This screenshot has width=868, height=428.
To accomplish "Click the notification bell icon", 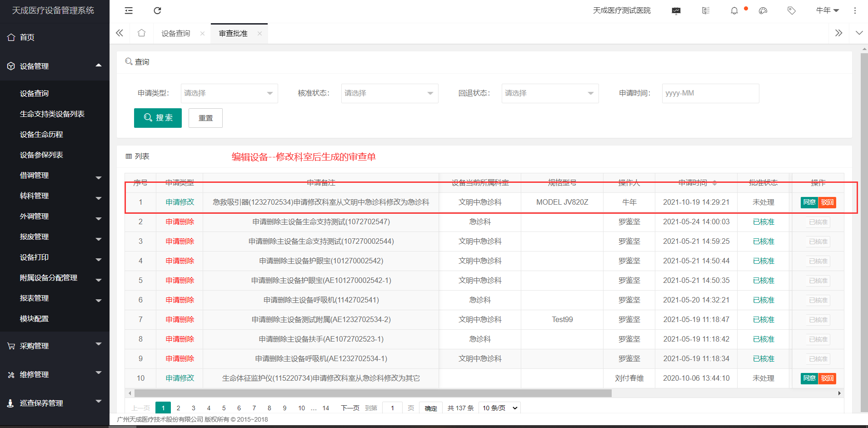I will 734,10.
